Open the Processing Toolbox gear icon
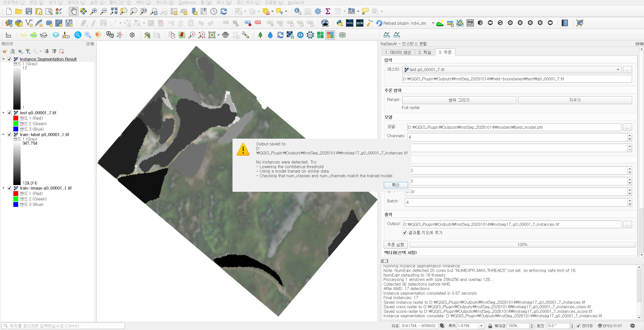 pyautogui.click(x=318, y=11)
